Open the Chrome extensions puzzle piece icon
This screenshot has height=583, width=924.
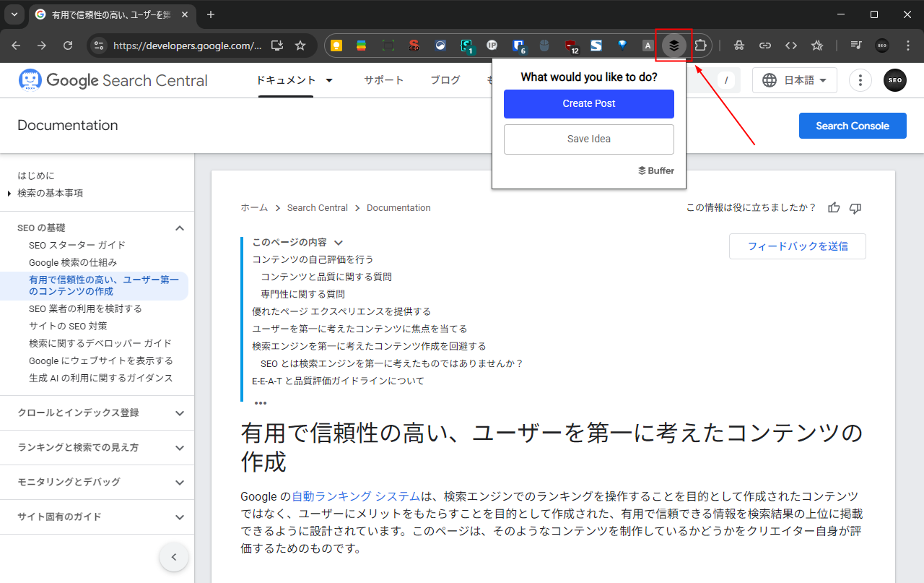point(700,45)
